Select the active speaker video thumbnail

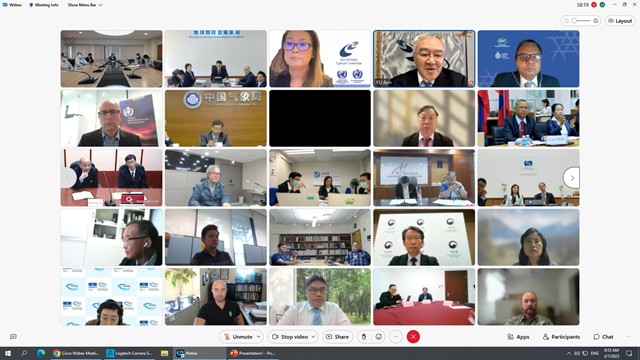424,59
